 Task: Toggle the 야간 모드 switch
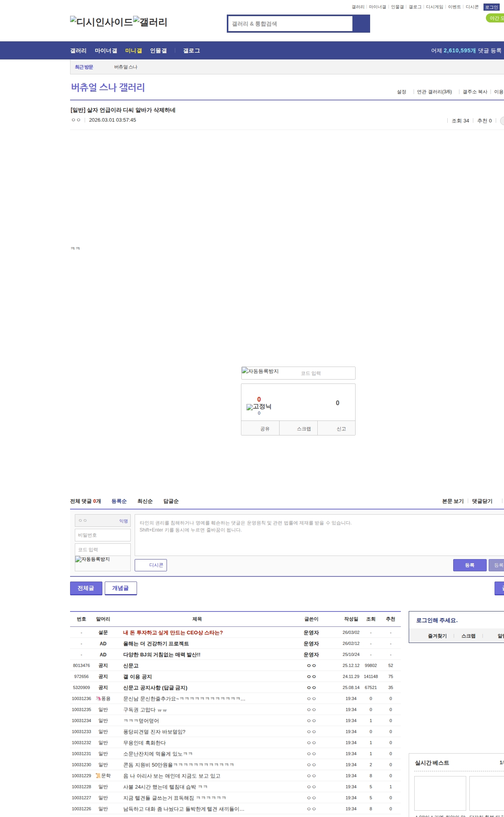(495, 18)
